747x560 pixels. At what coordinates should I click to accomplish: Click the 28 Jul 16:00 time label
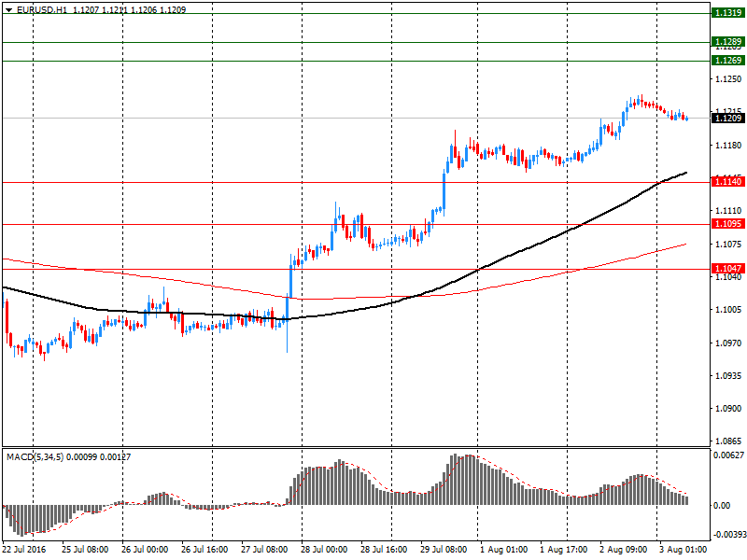[384, 550]
